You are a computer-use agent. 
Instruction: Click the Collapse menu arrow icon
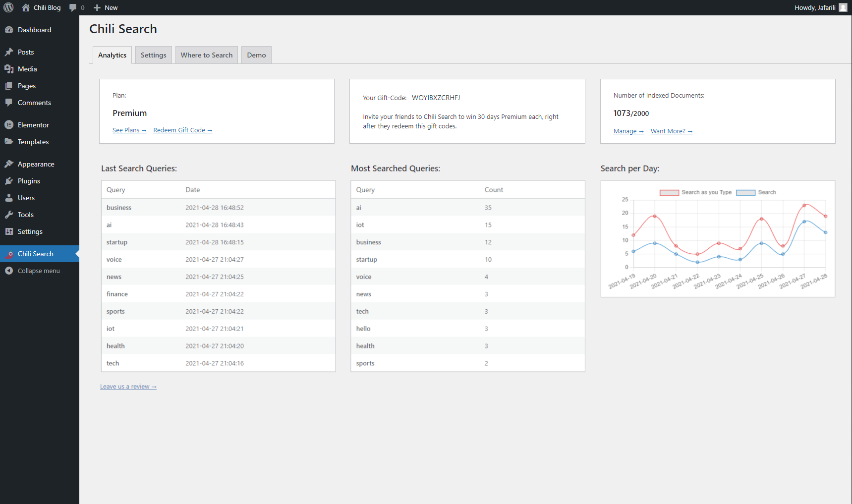[9, 271]
